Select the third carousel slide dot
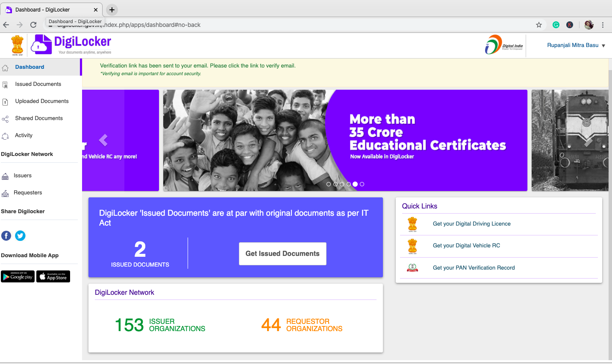 342,184
